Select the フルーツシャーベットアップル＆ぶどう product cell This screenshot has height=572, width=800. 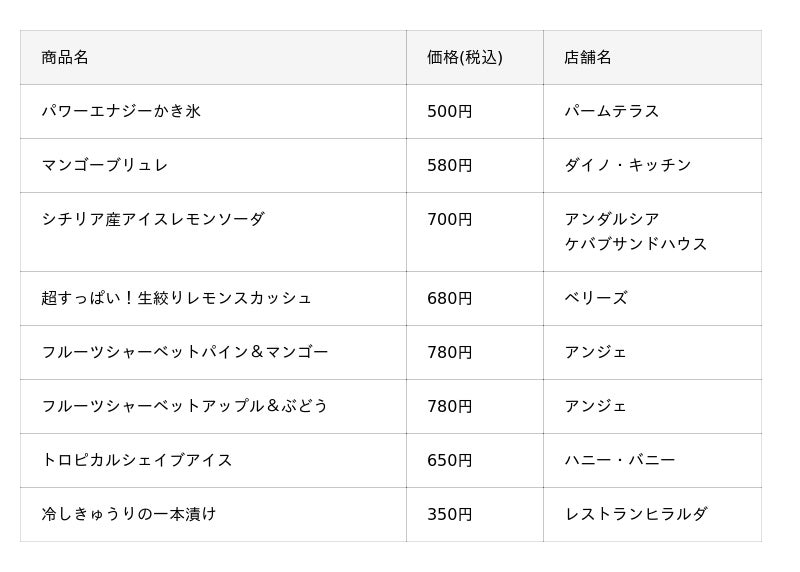(185, 407)
